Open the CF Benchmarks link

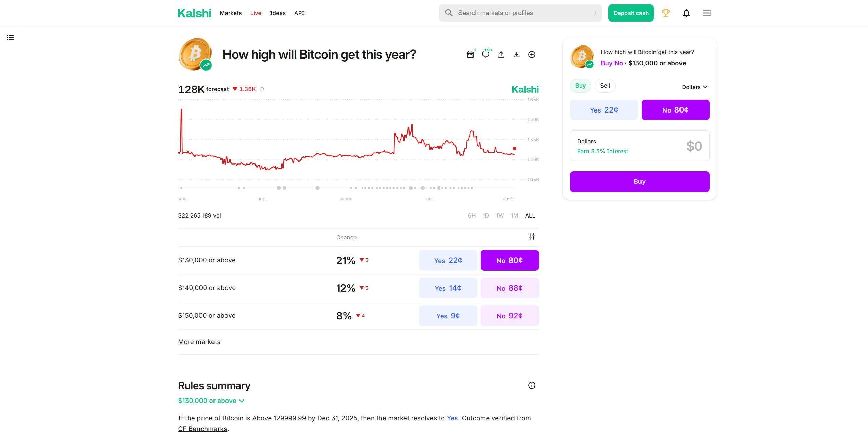[x=203, y=429]
